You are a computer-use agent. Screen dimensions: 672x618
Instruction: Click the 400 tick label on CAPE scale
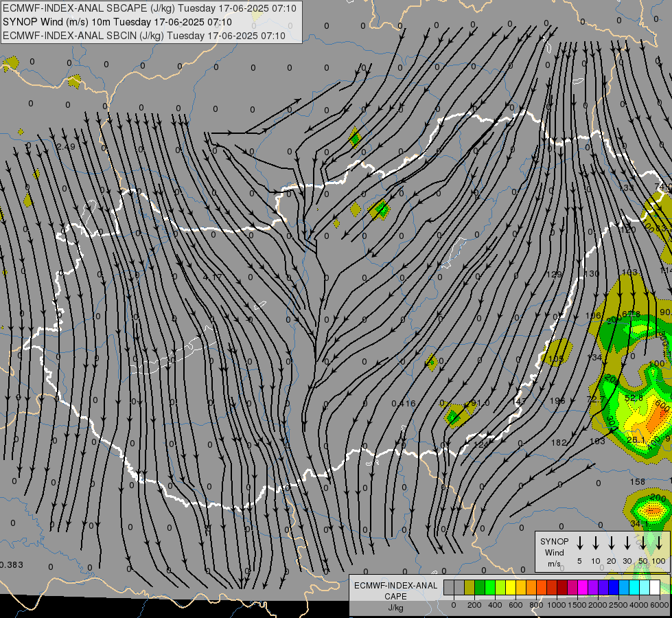click(495, 605)
